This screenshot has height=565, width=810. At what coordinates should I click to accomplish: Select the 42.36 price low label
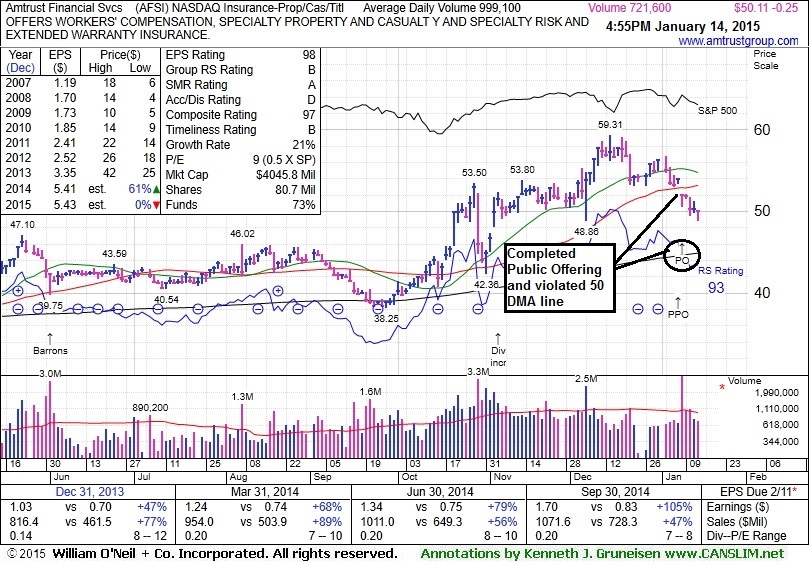pos(486,285)
